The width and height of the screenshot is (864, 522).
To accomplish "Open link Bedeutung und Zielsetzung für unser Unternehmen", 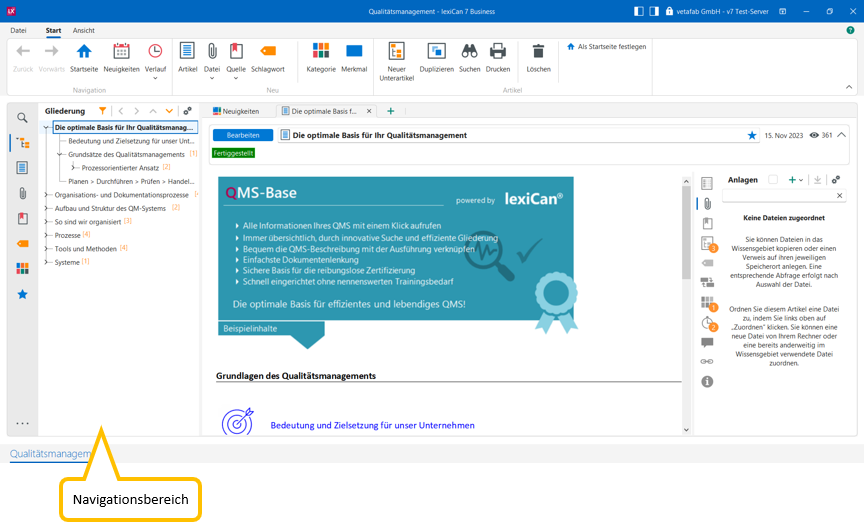I will click(372, 425).
